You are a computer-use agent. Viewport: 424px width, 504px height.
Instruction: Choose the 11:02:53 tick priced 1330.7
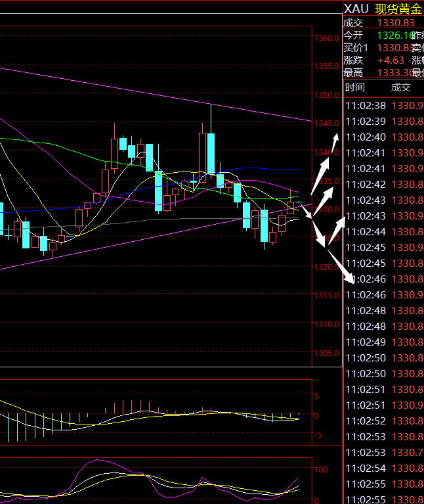[384, 452]
